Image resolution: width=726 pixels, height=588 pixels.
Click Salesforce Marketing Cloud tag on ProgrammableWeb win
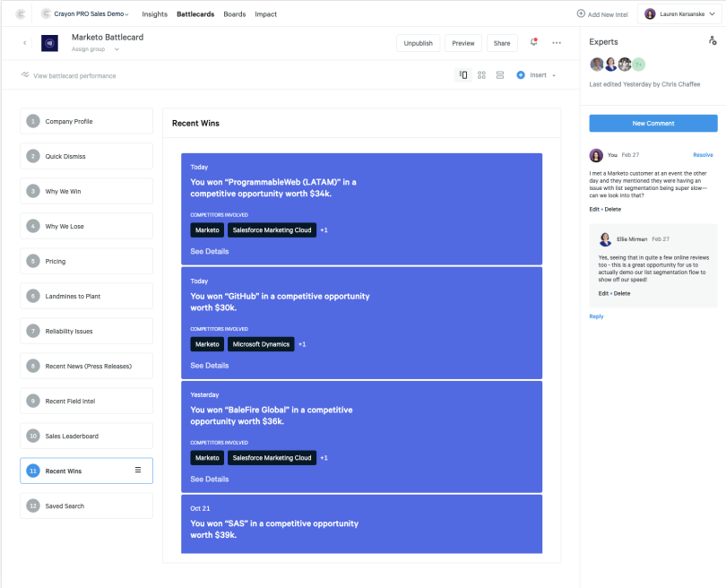point(272,230)
